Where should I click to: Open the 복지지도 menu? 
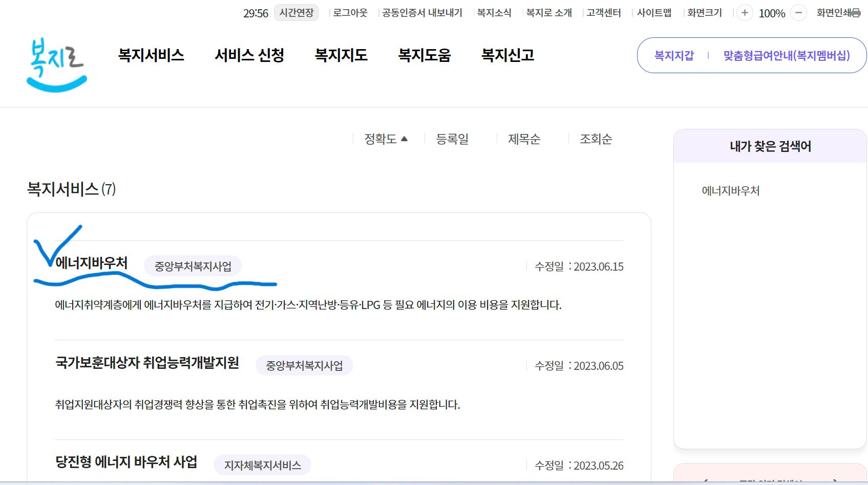342,55
